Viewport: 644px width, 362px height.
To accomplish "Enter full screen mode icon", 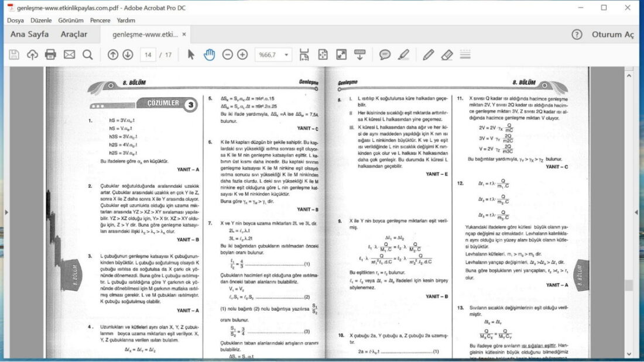I will [341, 54].
